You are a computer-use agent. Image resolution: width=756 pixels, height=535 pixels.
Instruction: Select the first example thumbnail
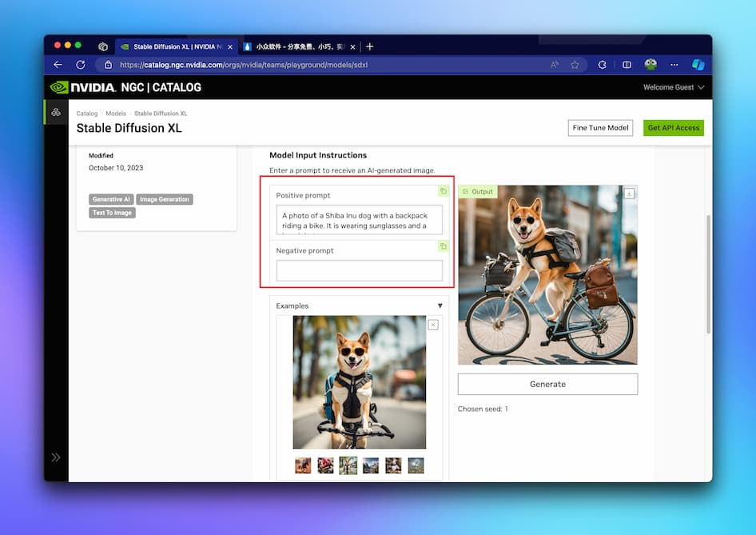(303, 465)
